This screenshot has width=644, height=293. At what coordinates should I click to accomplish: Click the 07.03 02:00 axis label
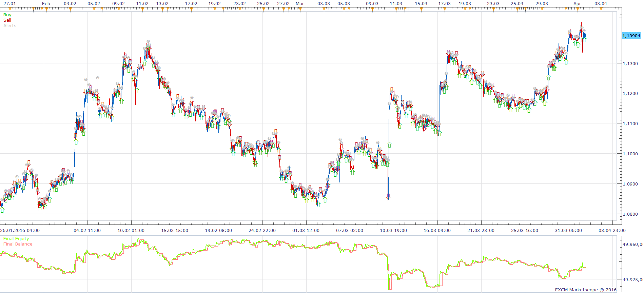coord(350,231)
